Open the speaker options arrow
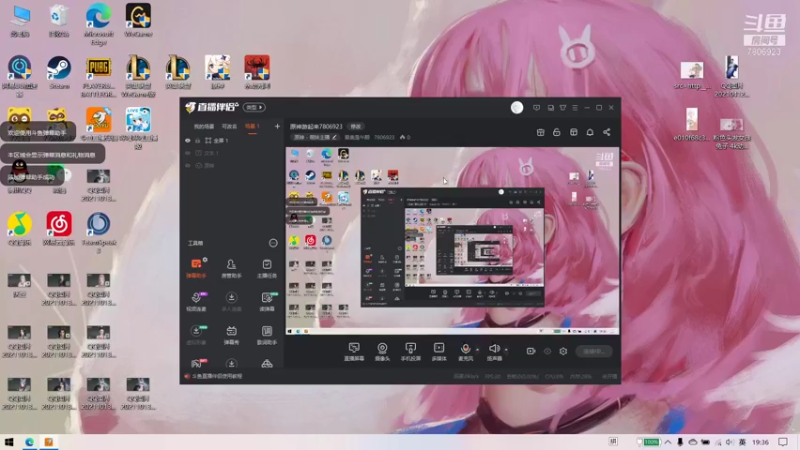Viewport: 800px width, 450px height. click(x=506, y=350)
